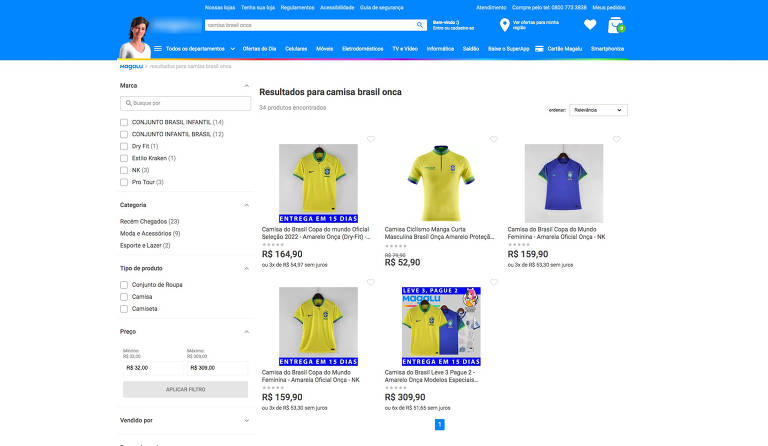Open Baixe o SuperApp link

(x=508, y=49)
